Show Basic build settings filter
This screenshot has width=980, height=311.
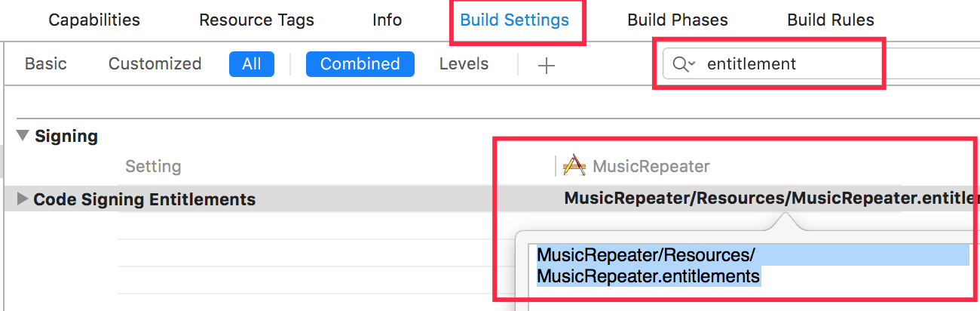click(46, 64)
